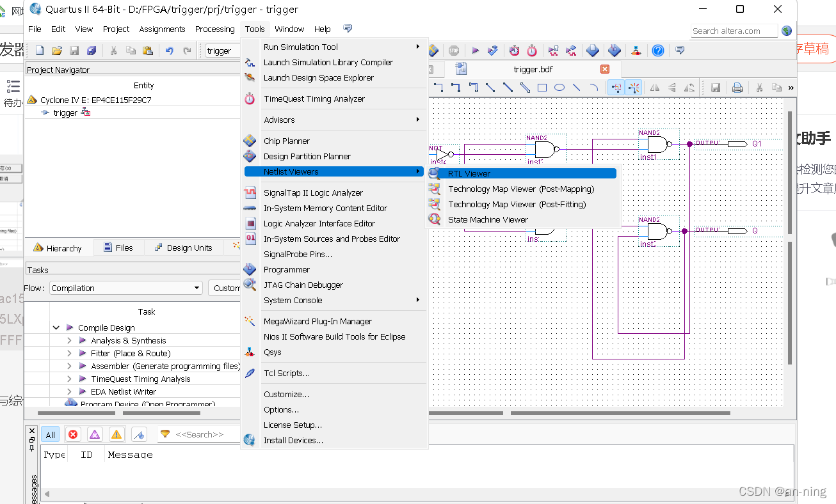
Task: Toggle the All messages filter
Action: [x=51, y=434]
